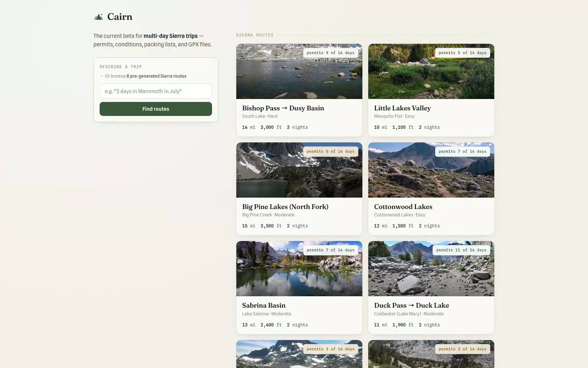This screenshot has width=588, height=368.
Task: Click the Cairn brand name
Action: pyautogui.click(x=120, y=17)
